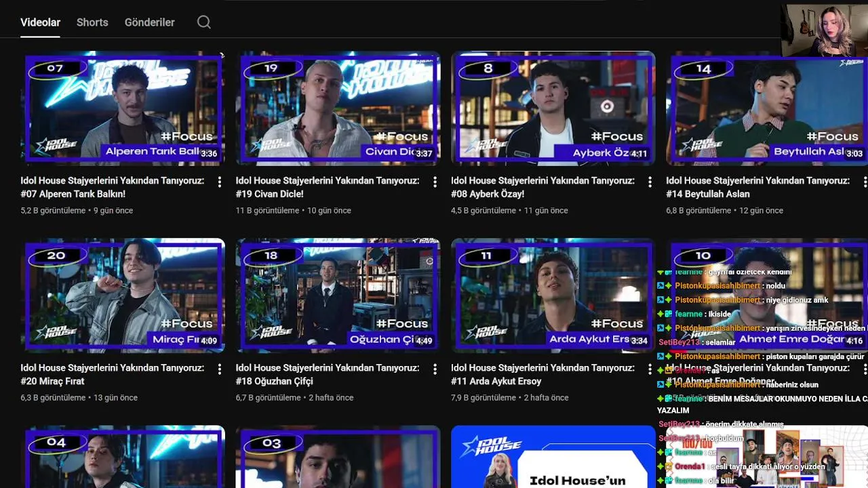Image resolution: width=868 pixels, height=488 pixels.
Task: Switch to the Gönderiler tab
Action: point(149,22)
